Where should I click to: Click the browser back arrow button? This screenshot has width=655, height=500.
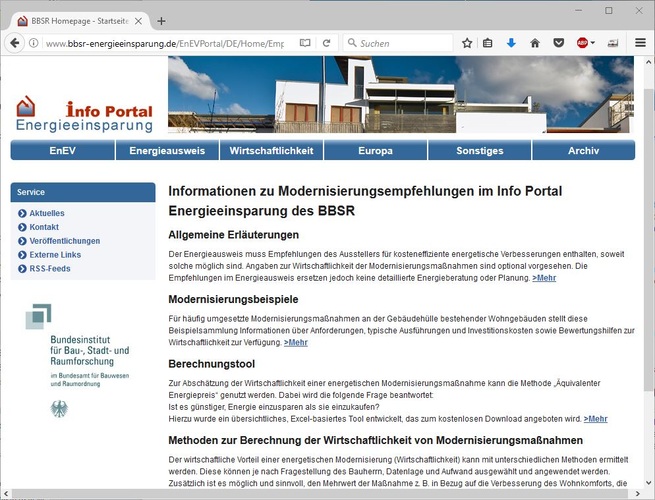click(14, 43)
